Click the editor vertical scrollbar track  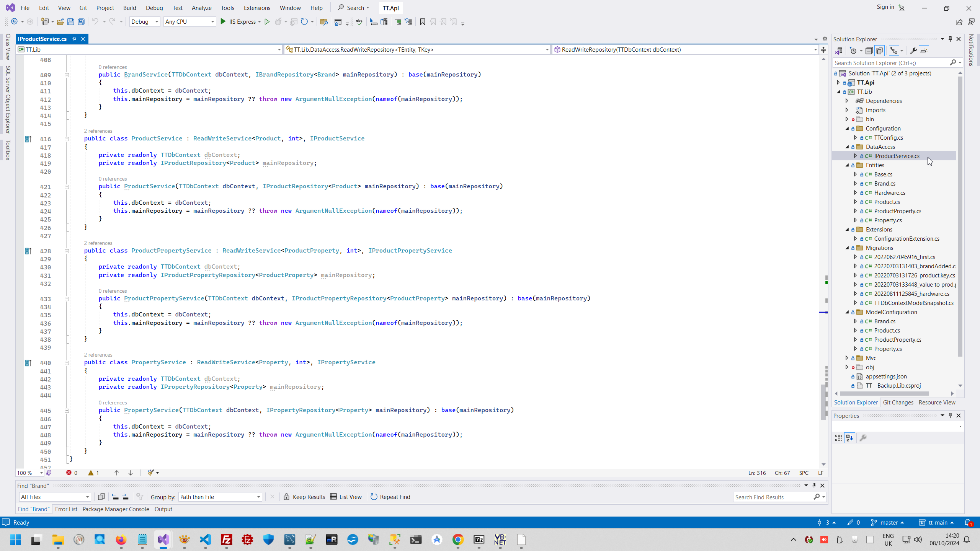point(823,191)
